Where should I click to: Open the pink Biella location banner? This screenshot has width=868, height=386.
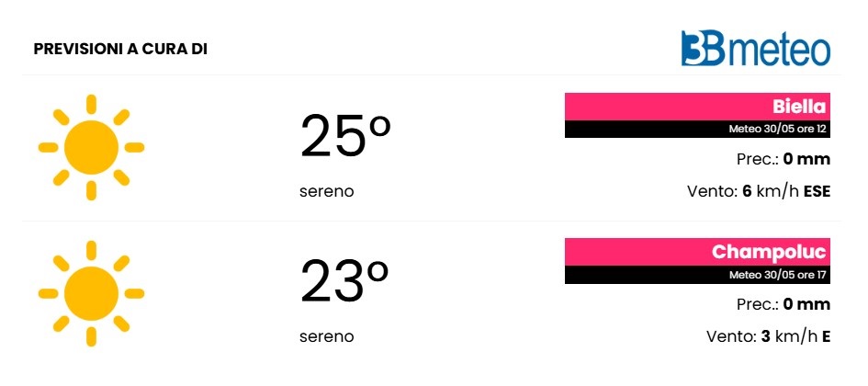[x=697, y=107]
